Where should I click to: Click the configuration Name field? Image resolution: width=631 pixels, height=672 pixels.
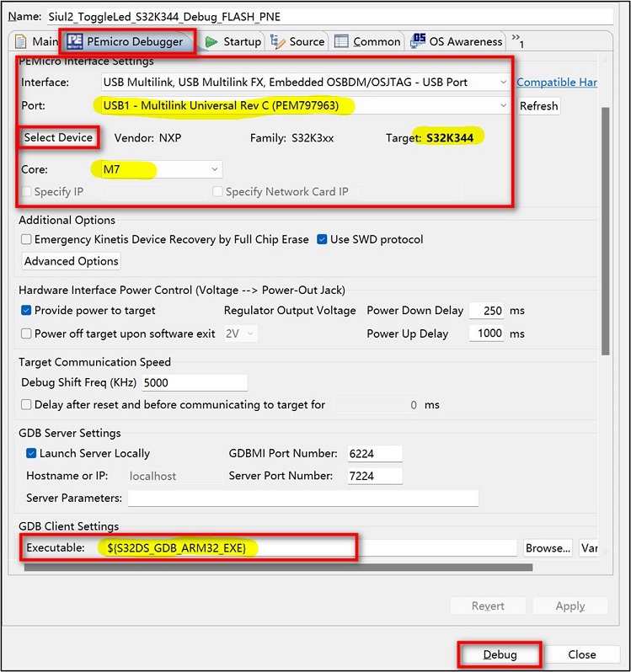[x=329, y=17]
